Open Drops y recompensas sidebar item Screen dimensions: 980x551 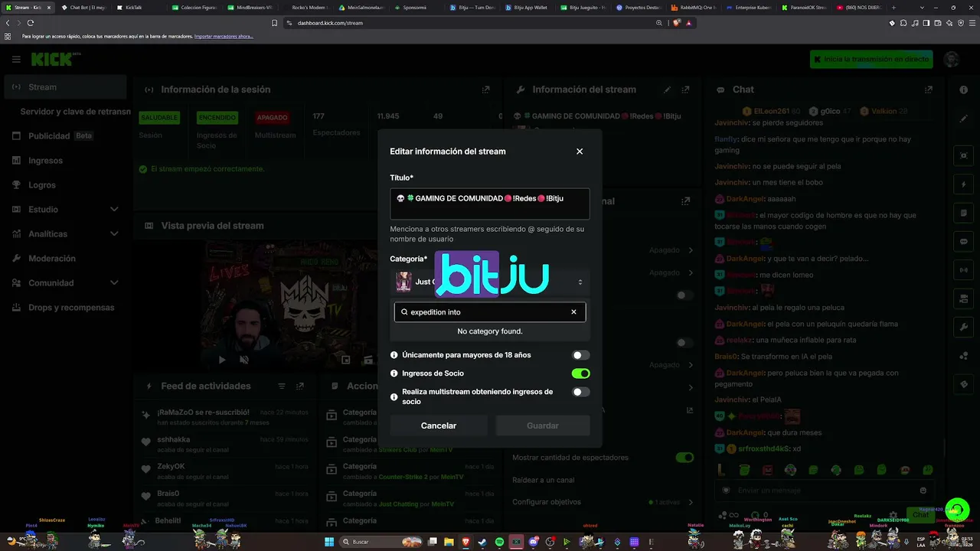click(65, 308)
